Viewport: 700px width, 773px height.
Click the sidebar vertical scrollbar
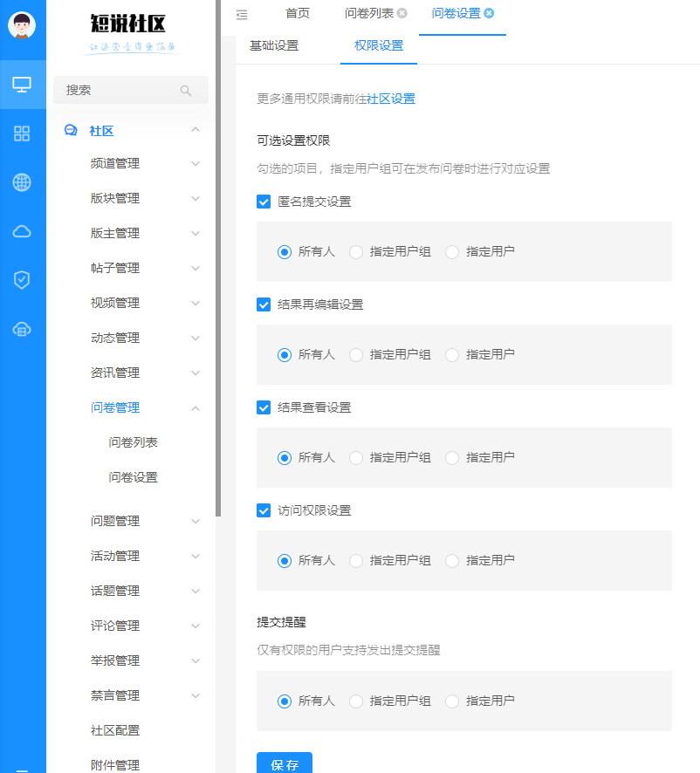click(218, 258)
